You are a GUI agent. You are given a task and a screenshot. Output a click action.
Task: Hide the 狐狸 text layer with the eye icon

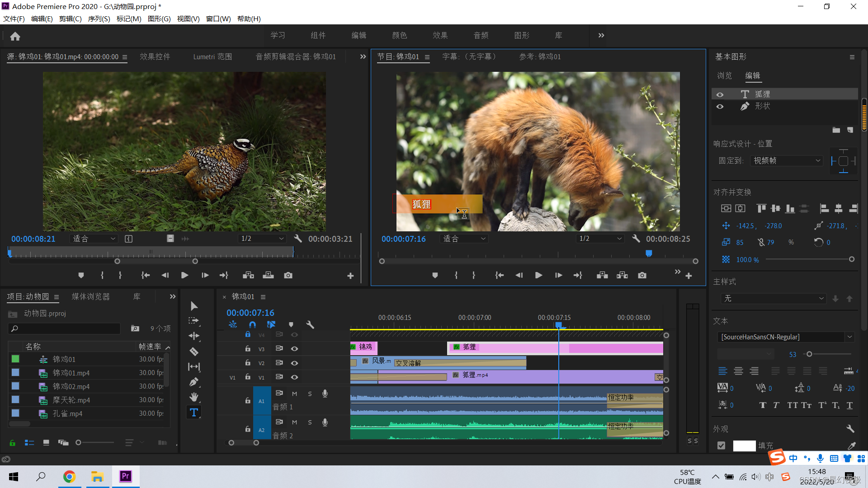(x=720, y=94)
